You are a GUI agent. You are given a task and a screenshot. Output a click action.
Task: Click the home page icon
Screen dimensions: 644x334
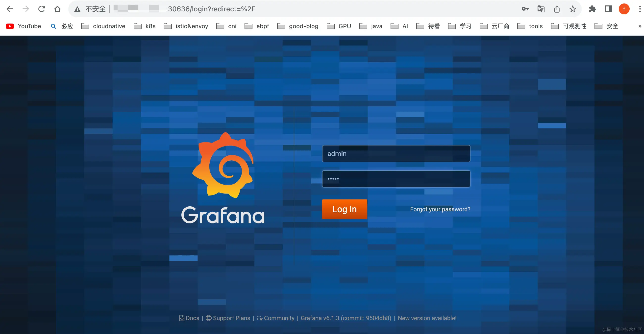point(57,9)
